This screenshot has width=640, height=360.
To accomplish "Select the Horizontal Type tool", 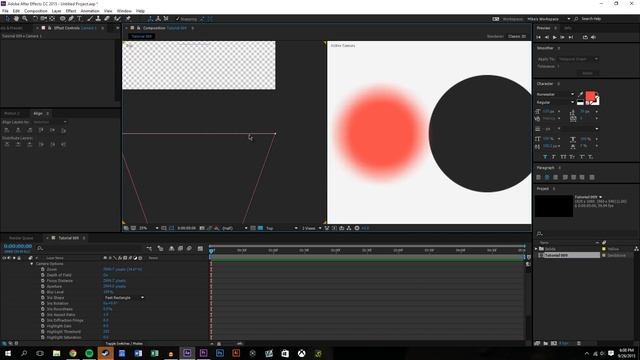I will tap(80, 19).
